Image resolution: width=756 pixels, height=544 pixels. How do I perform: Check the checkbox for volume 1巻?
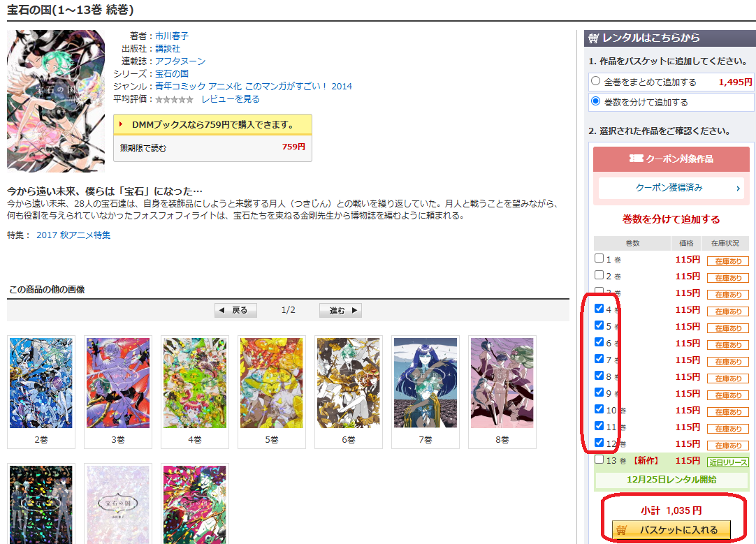[599, 258]
